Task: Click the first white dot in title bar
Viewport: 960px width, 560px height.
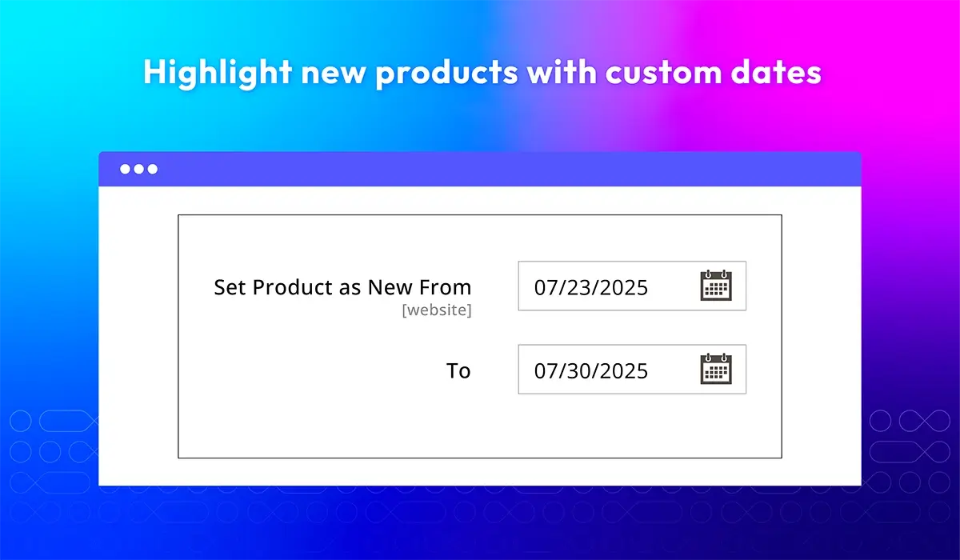Action: 125,169
